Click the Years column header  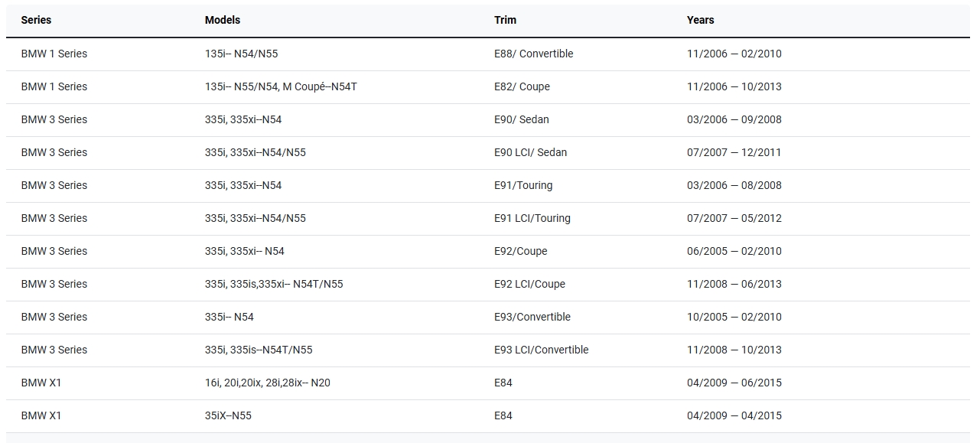click(700, 20)
